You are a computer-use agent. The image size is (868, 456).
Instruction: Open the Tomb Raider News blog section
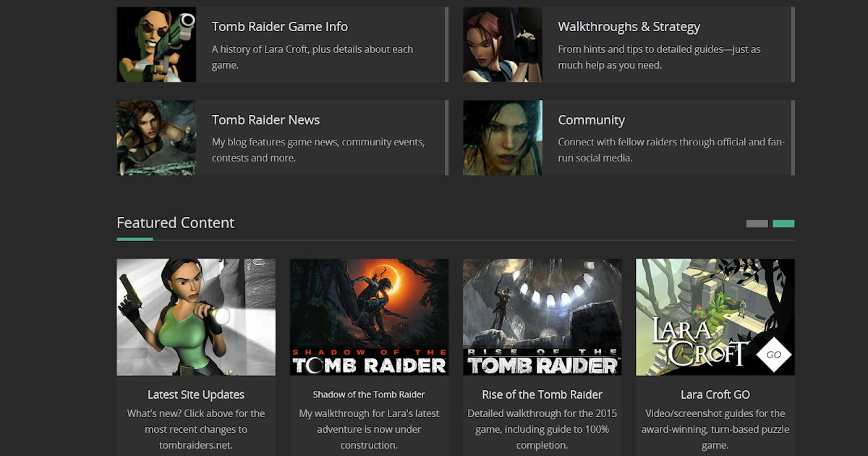265,119
